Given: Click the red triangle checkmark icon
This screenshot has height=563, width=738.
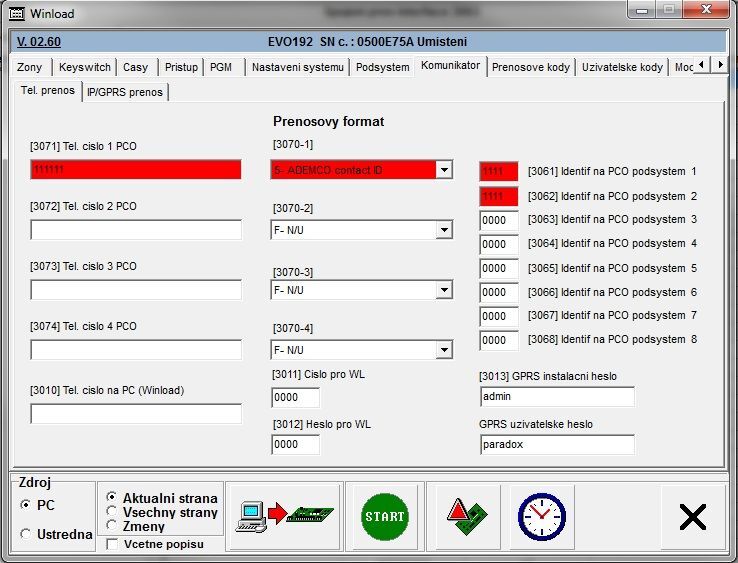Looking at the screenshot, I should click(467, 516).
